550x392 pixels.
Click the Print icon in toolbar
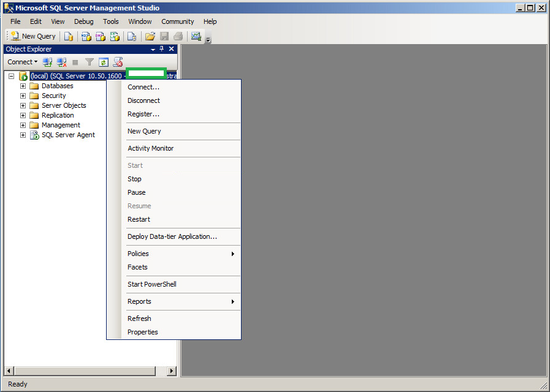click(178, 36)
